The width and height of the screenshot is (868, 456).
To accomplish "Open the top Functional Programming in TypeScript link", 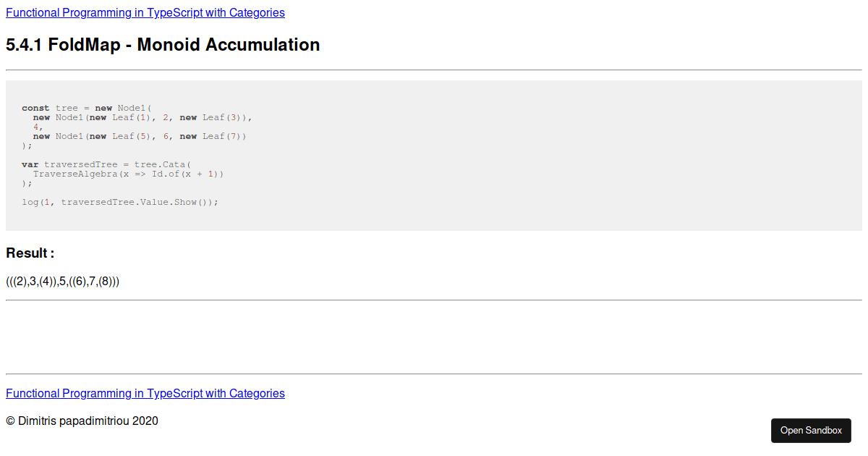I will click(x=145, y=12).
